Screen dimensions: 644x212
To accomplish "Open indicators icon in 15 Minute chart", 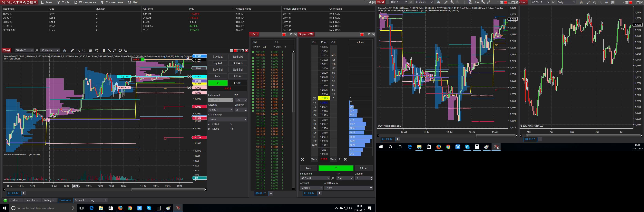I will point(109,50).
